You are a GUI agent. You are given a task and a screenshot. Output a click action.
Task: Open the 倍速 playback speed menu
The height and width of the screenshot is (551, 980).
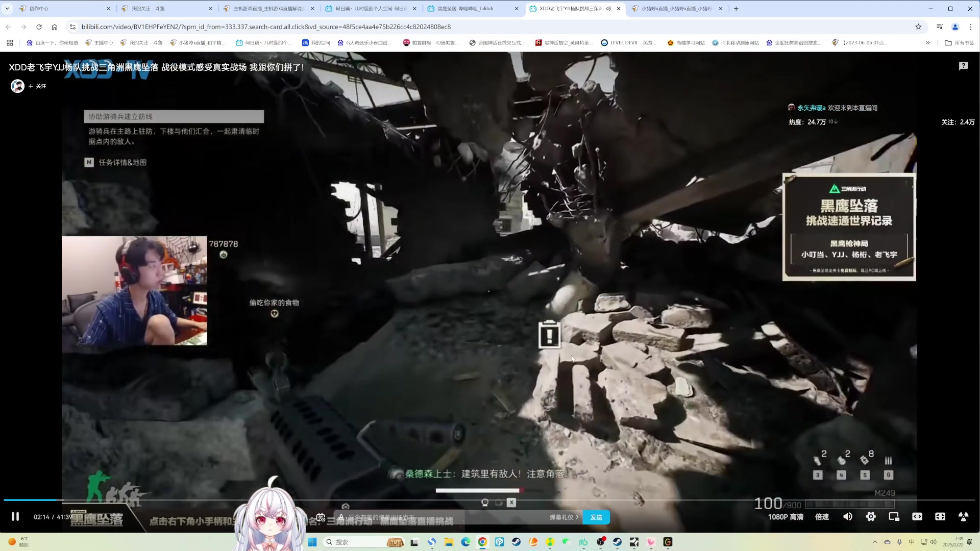[822, 517]
